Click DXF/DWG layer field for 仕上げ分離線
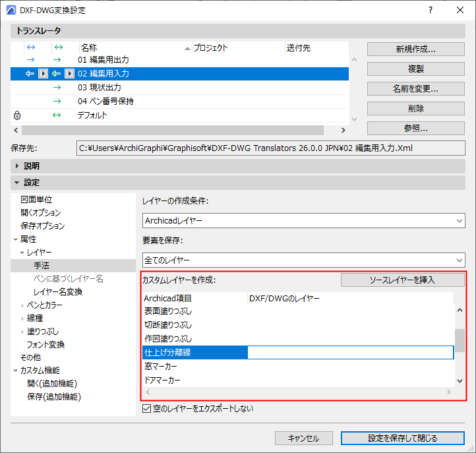476x453 pixels. [x=351, y=353]
